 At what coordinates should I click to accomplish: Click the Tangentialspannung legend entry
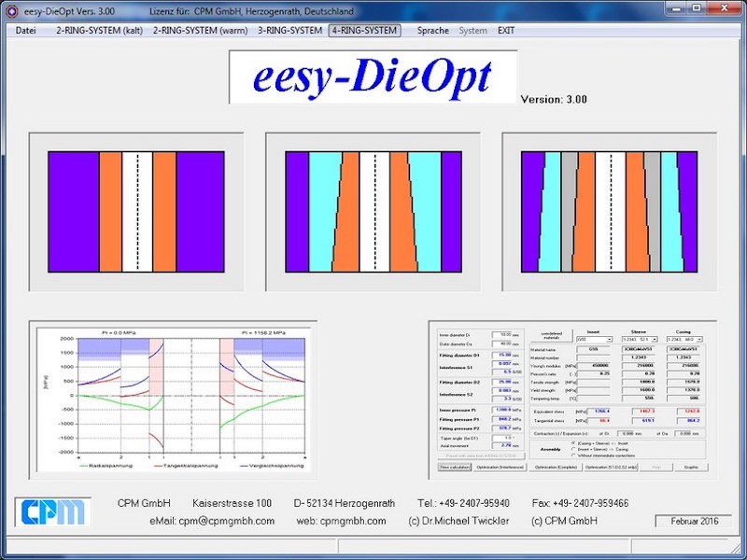point(186,466)
